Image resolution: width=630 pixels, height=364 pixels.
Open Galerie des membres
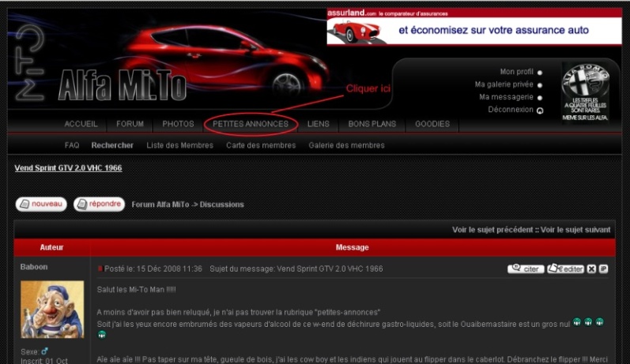[346, 145]
